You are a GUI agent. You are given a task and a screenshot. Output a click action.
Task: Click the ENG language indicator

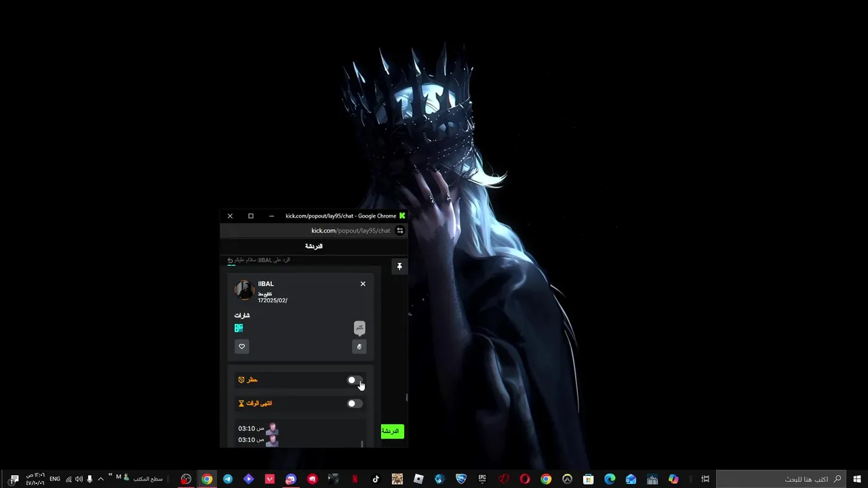(x=55, y=479)
